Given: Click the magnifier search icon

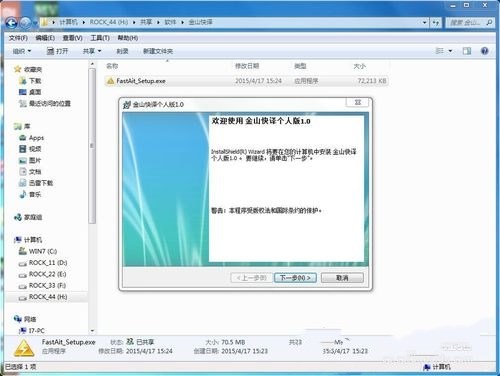Looking at the screenshot, I should (489, 22).
